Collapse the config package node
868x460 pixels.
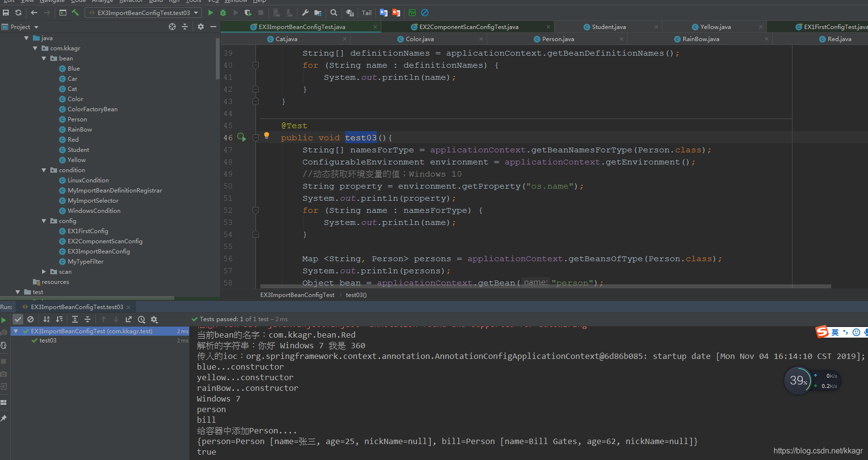[44, 221]
